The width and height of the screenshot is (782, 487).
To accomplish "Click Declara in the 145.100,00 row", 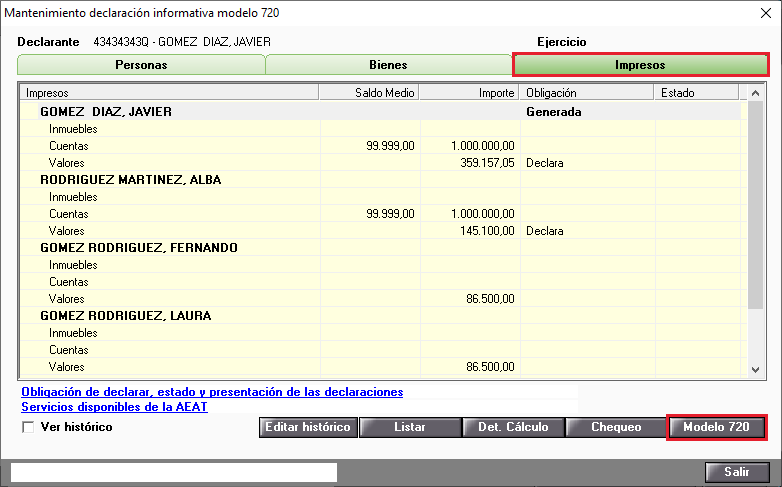I will [x=545, y=231].
